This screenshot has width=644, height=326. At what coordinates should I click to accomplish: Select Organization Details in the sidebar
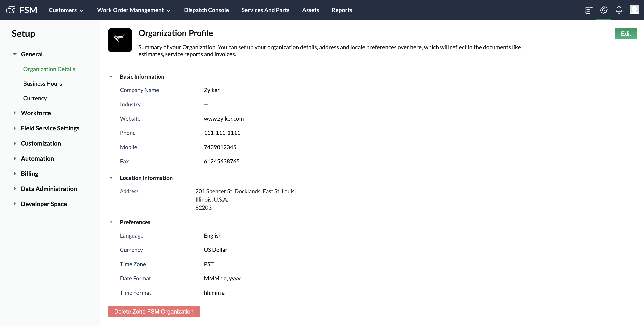49,69
